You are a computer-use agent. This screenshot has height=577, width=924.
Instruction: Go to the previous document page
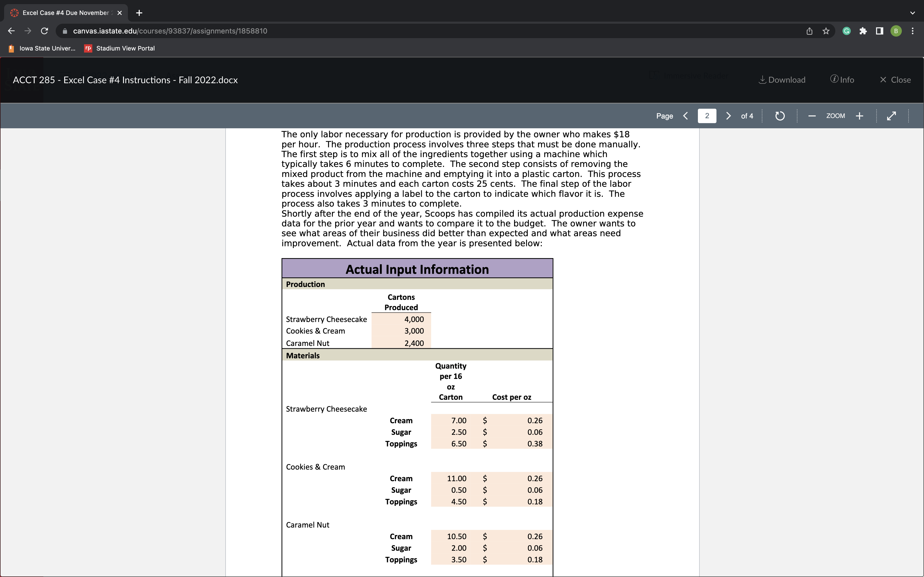685,116
